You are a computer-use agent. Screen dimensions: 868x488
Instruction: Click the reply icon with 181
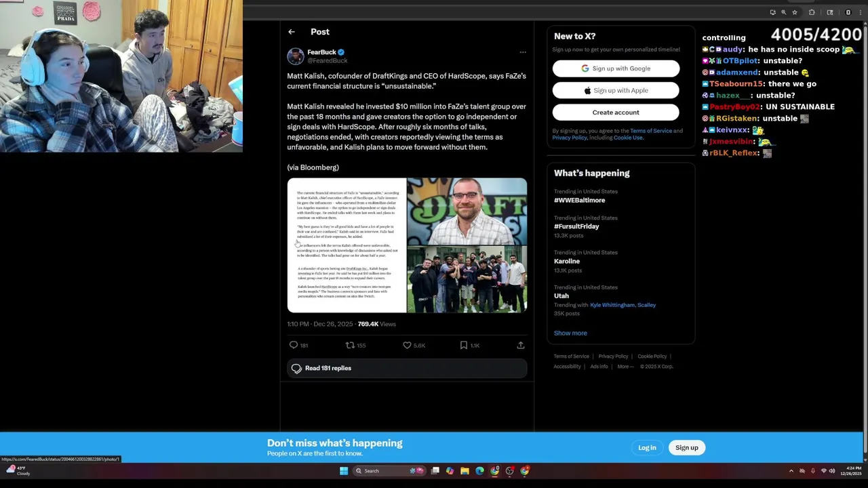(x=294, y=345)
